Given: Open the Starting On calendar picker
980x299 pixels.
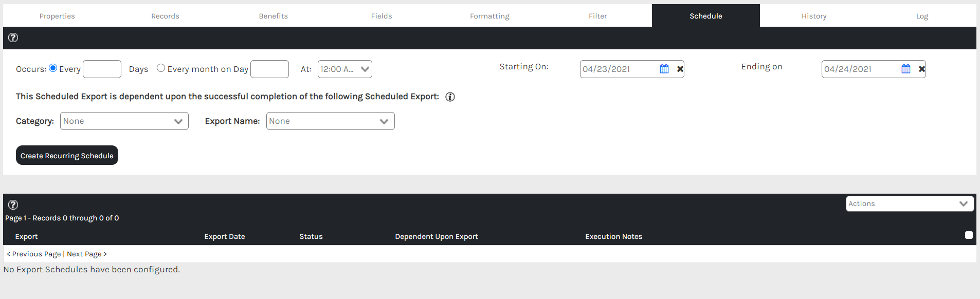Looking at the screenshot, I should pyautogui.click(x=664, y=69).
